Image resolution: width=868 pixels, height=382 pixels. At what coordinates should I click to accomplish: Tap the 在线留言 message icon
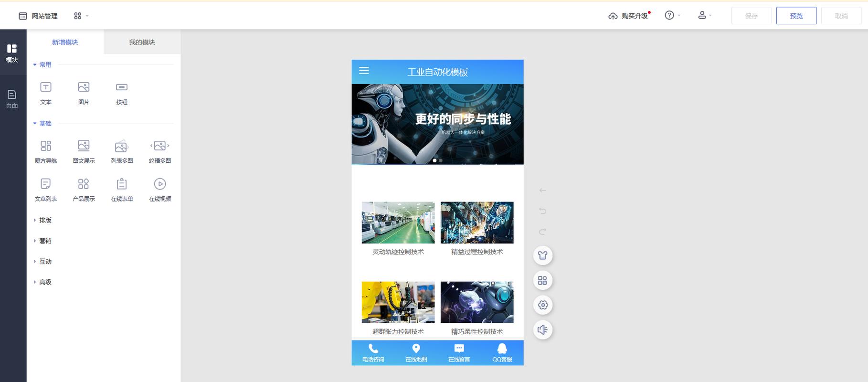(x=459, y=349)
